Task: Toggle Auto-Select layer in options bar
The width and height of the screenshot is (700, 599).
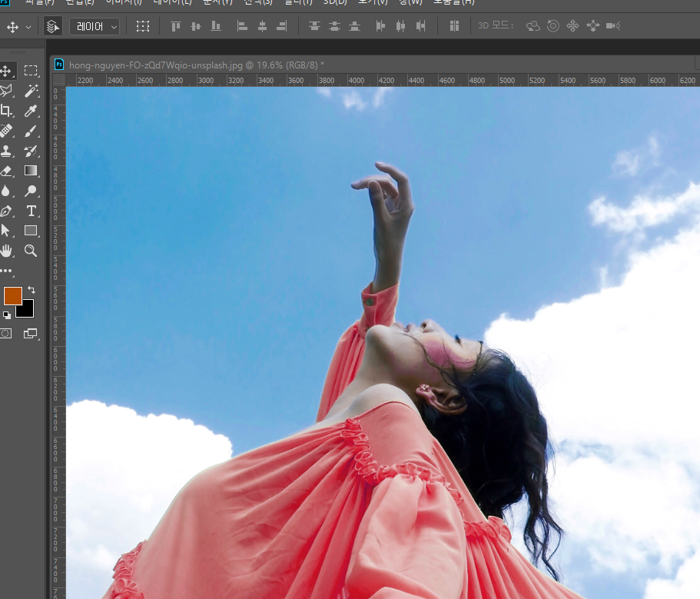Action: click(53, 26)
